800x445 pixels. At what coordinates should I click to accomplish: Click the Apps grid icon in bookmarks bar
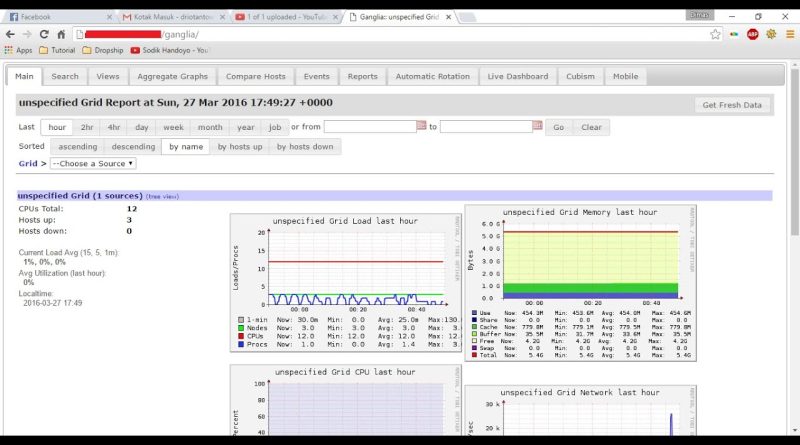click(x=8, y=50)
